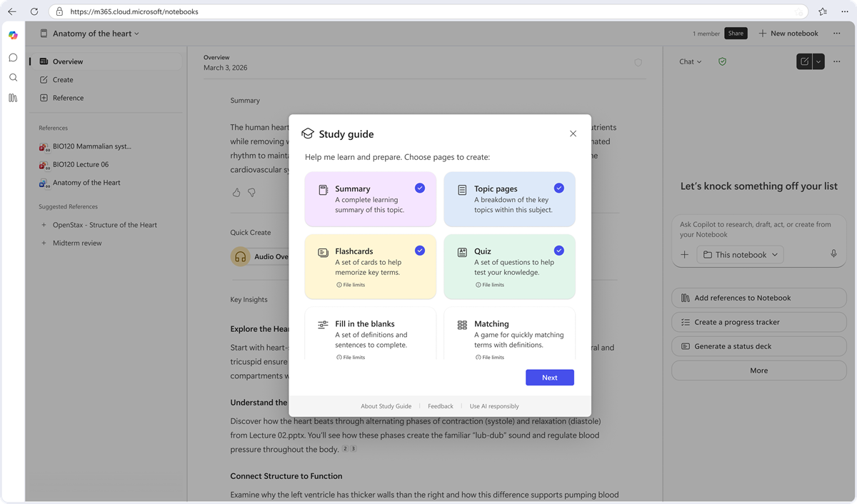Go back with browser back arrow

click(12, 11)
